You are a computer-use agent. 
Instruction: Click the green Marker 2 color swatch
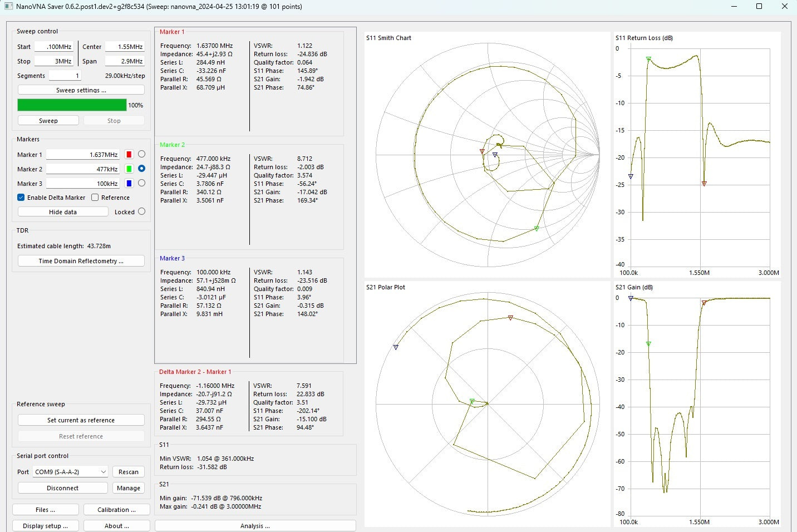[x=129, y=169]
